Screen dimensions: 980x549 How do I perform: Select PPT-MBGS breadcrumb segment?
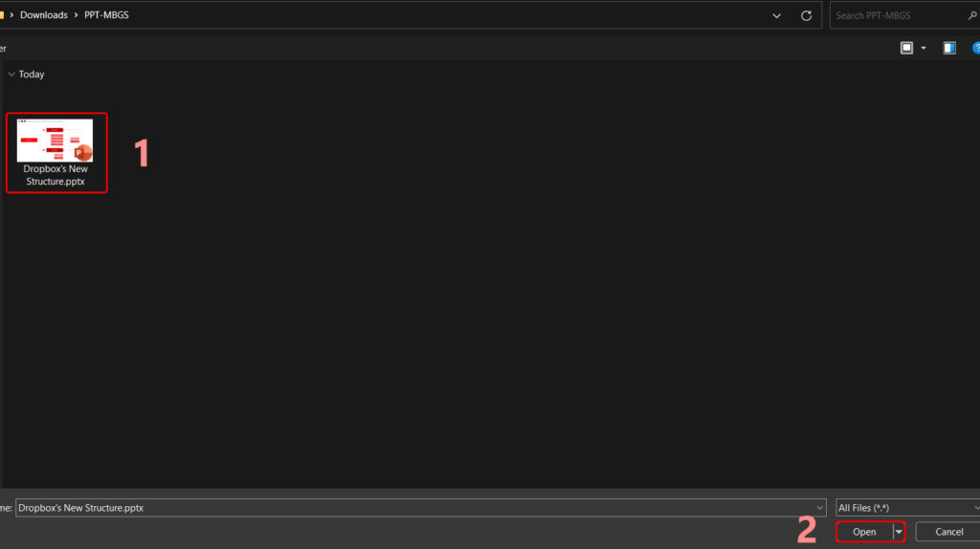point(106,15)
